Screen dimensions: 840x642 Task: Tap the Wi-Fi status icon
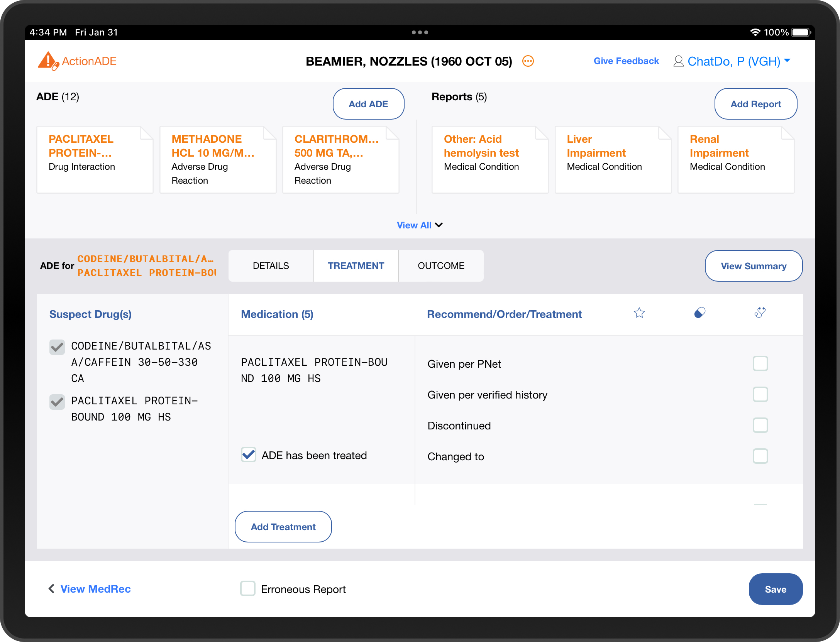coord(755,32)
